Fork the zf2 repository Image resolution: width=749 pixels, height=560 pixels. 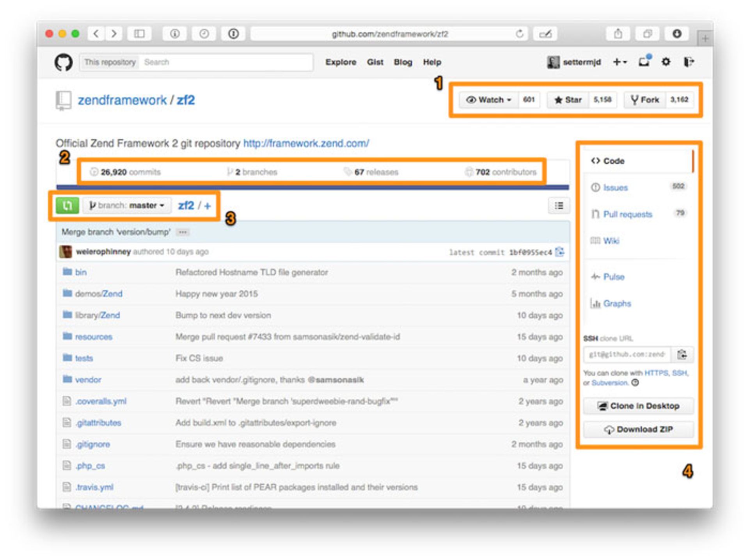point(645,100)
